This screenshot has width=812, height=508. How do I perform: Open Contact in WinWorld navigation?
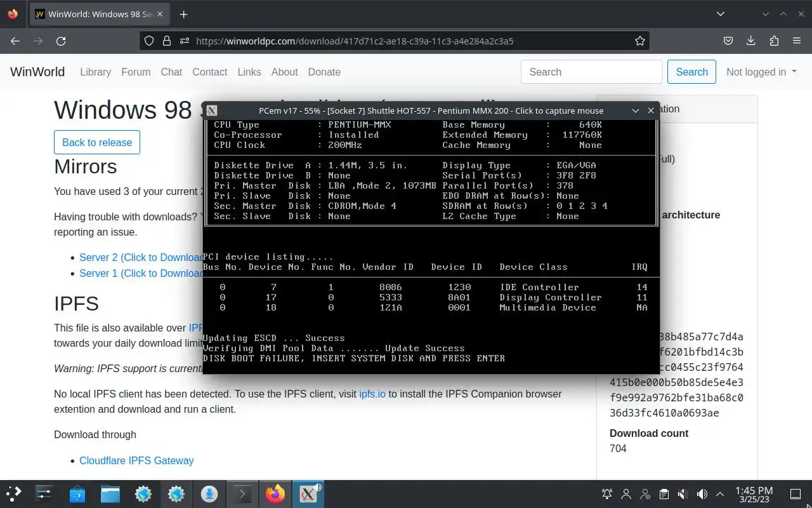click(x=209, y=72)
